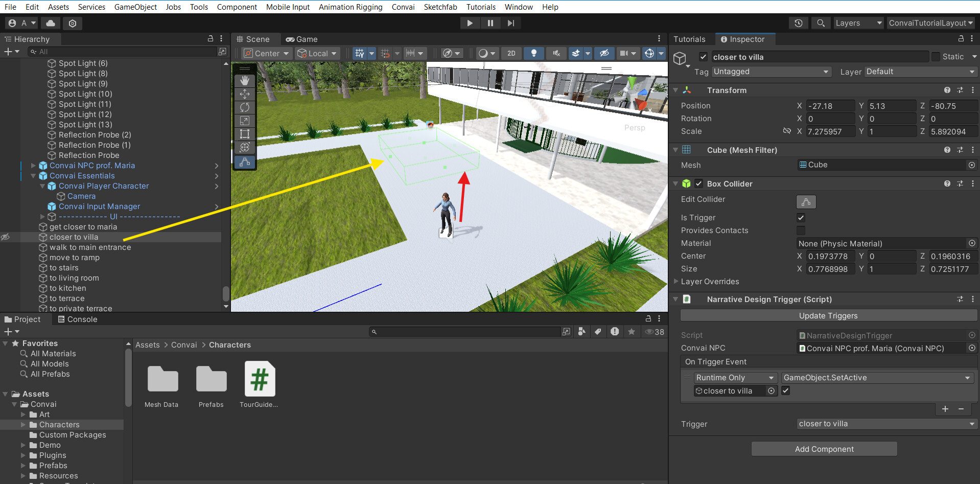
Task: Select the Move tool in Scene
Action: [x=245, y=94]
